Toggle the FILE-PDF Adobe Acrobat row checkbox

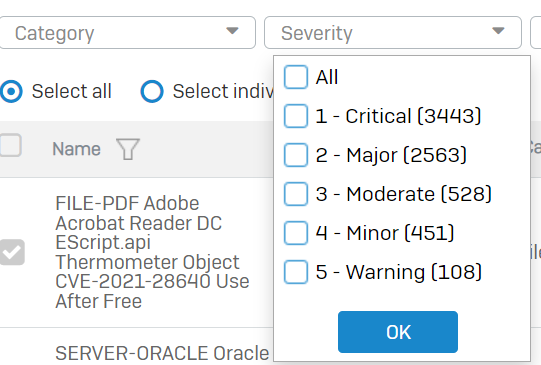[12, 252]
